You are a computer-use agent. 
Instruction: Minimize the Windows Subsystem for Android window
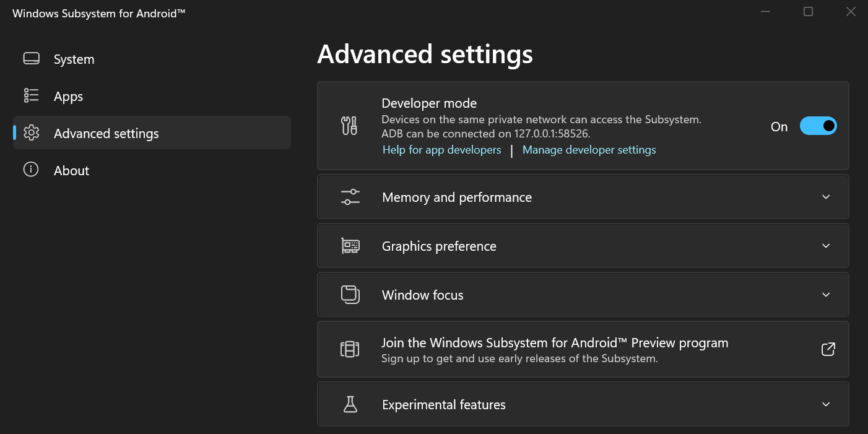click(x=766, y=11)
